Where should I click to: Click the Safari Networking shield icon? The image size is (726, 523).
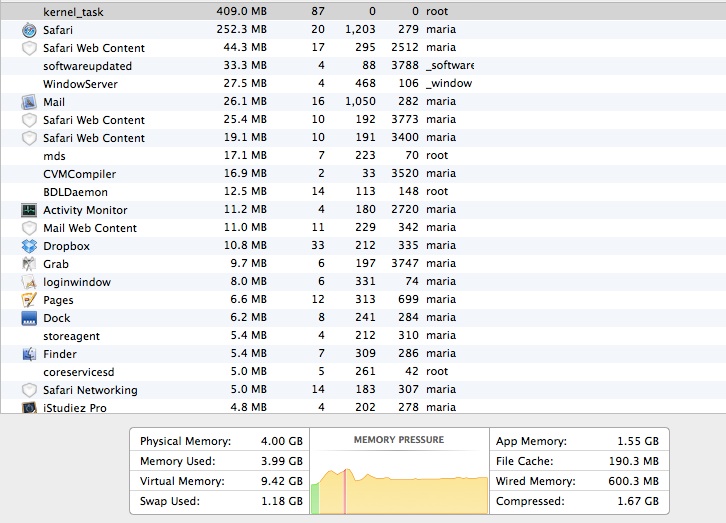click(29, 390)
